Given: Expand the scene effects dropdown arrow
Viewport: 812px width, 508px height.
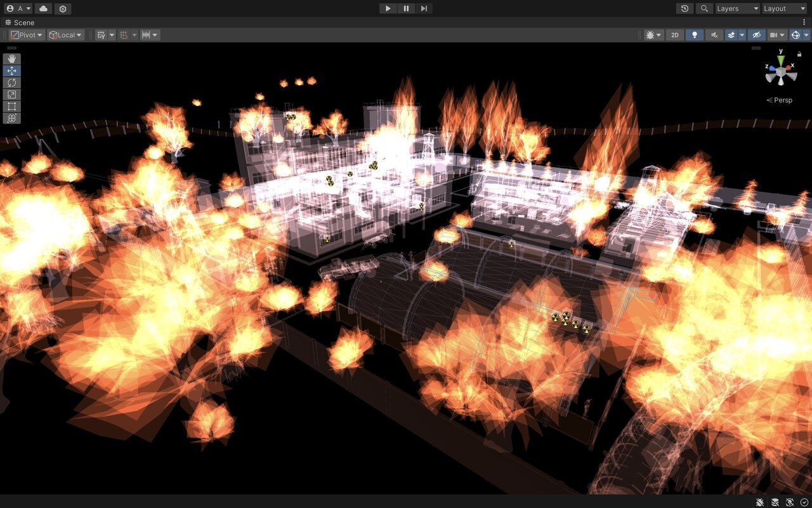Looking at the screenshot, I should [742, 35].
